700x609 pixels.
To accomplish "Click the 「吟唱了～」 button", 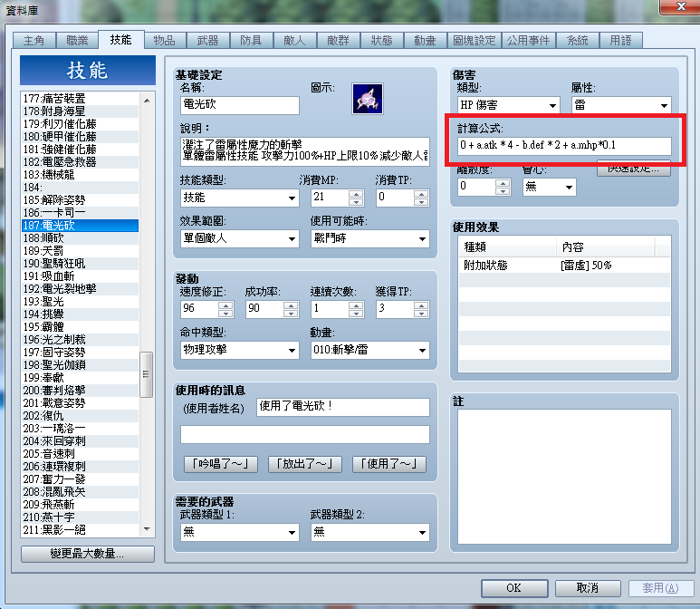I will pos(221,464).
